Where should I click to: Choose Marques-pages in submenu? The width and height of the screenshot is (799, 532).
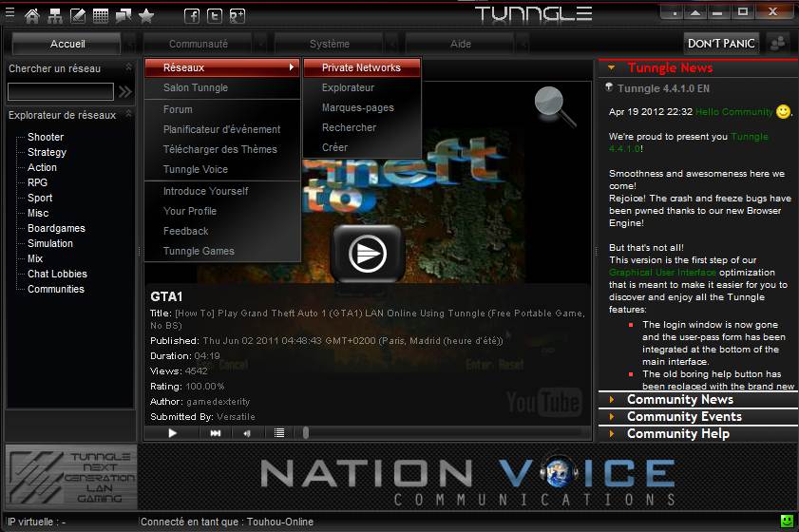click(x=362, y=107)
